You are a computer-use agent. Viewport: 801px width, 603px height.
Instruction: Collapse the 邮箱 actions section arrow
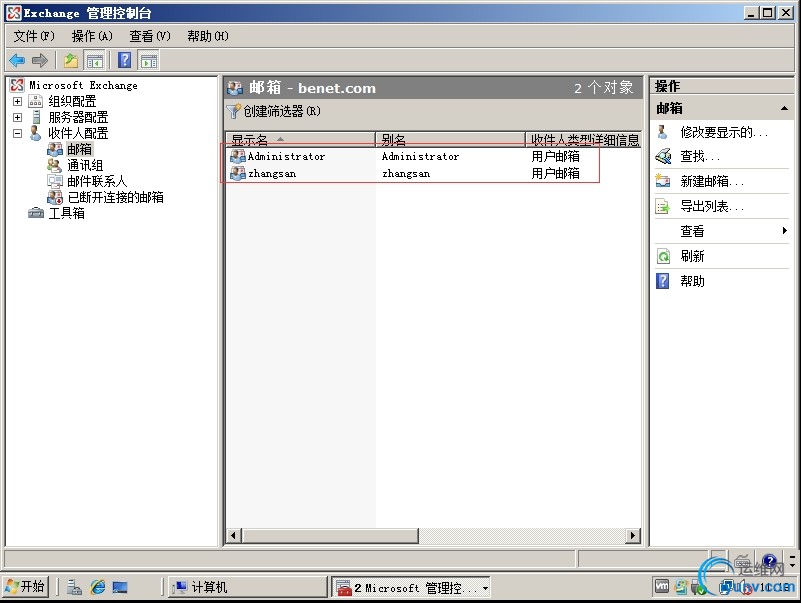[784, 108]
